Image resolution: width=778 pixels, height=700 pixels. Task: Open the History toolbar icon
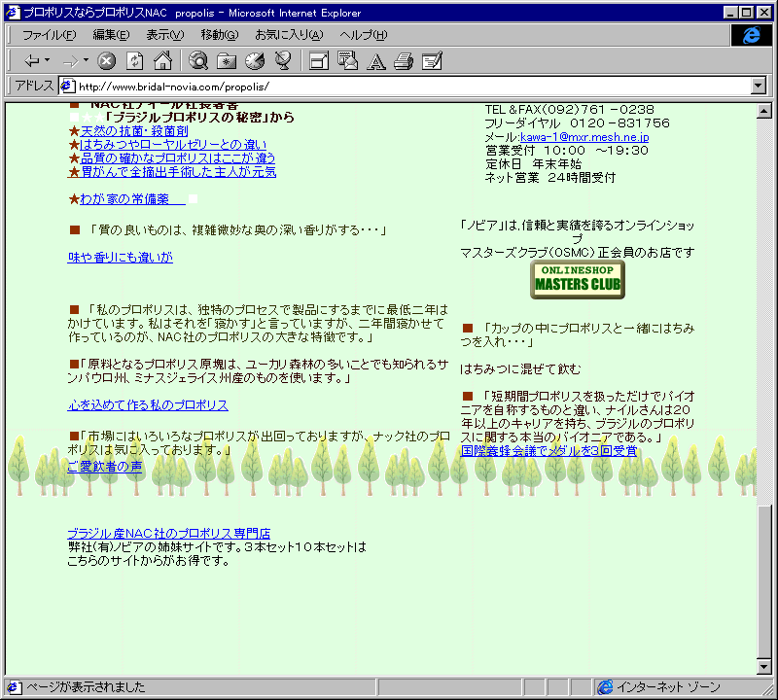255,61
